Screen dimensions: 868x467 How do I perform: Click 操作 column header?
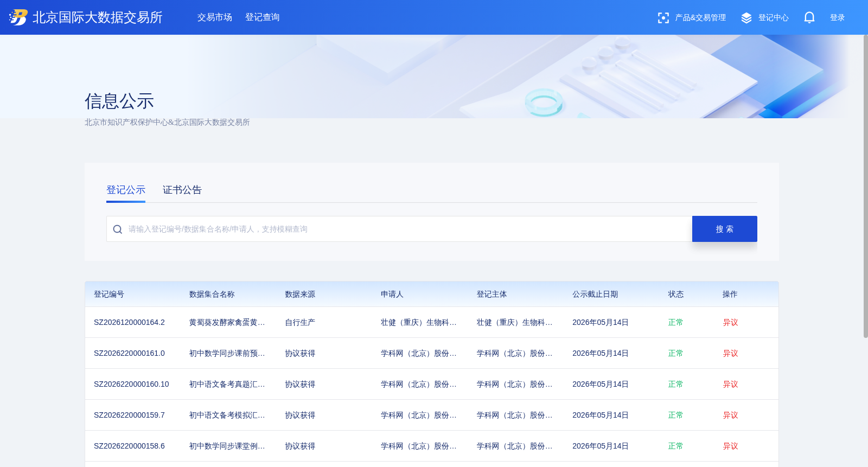[730, 294]
